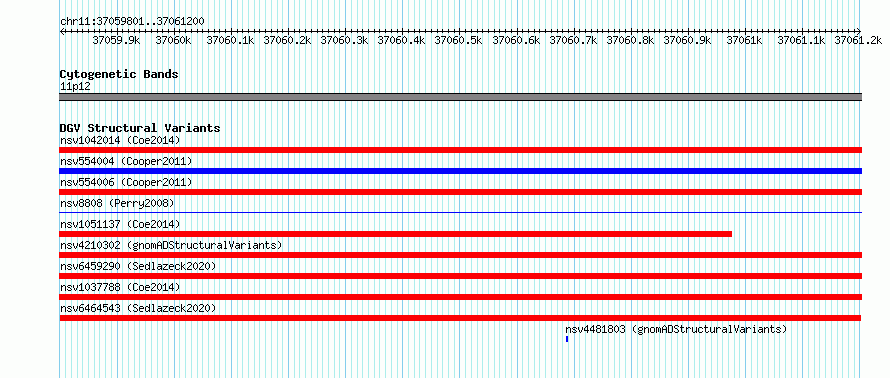Click the nsv8808 (Perry2008) label
The height and width of the screenshot is (378, 890).
pos(117,203)
